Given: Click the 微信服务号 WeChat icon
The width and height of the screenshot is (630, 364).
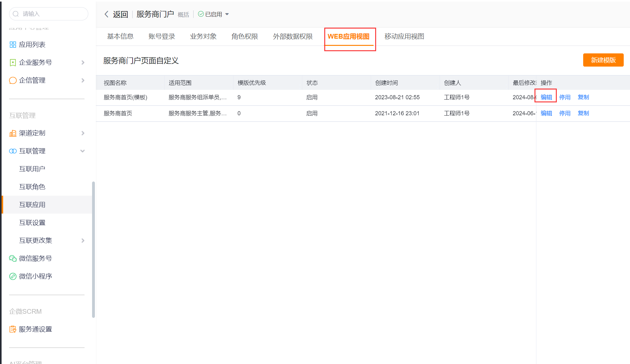Looking at the screenshot, I should pyautogui.click(x=13, y=258).
